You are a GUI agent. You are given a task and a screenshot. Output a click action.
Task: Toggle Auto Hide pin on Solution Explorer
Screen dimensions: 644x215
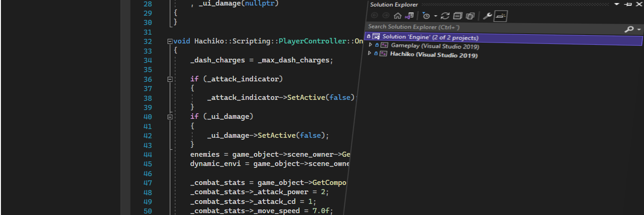point(628,4)
